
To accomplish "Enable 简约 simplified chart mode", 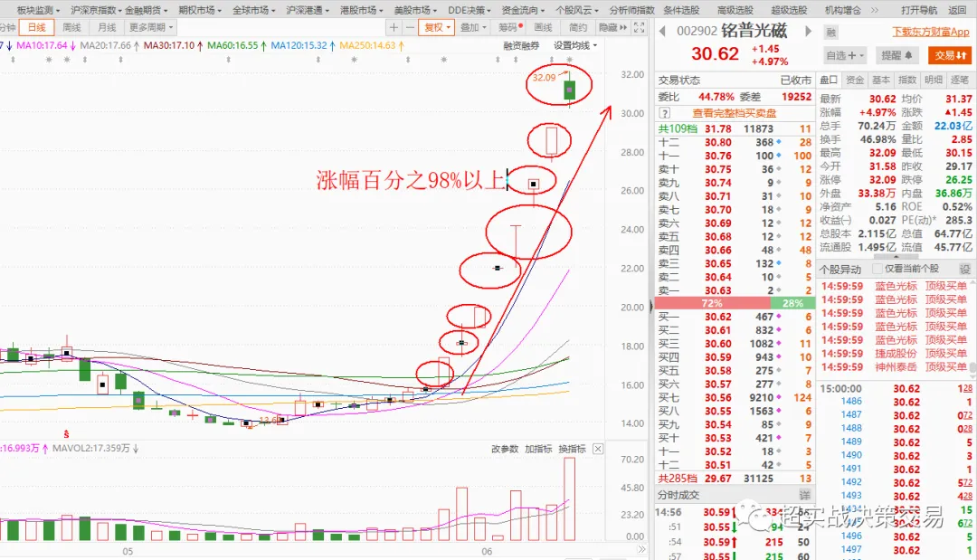I will pyautogui.click(x=580, y=28).
